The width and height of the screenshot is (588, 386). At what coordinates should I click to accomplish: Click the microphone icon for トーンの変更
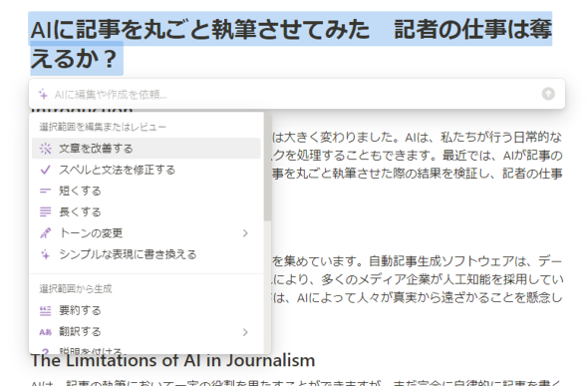pos(45,233)
